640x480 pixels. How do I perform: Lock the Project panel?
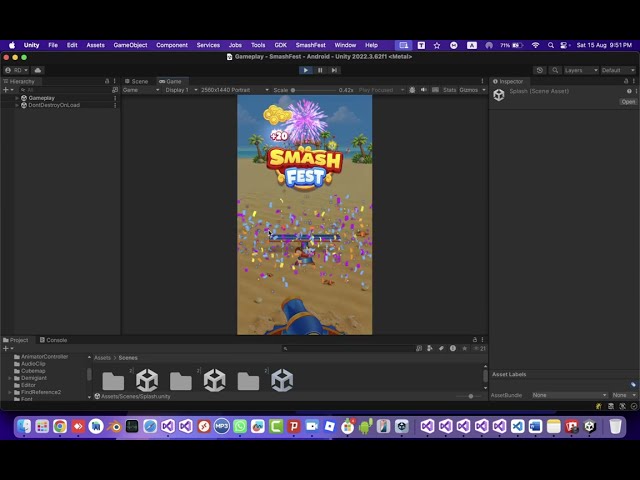[x=475, y=340]
